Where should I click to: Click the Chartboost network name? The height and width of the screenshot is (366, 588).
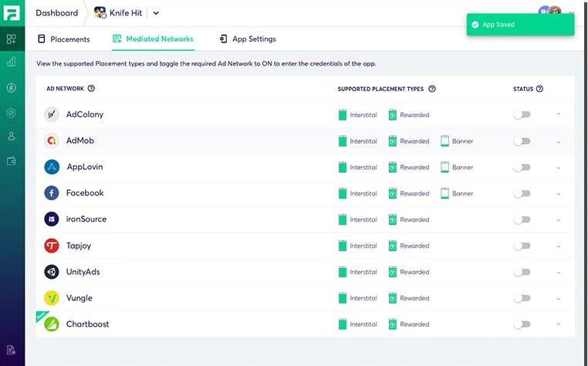(88, 324)
